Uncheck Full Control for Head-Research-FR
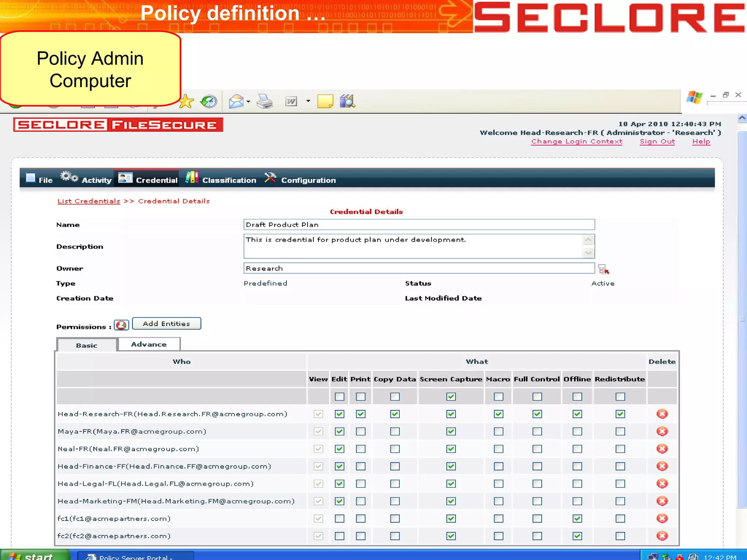Image resolution: width=747 pixels, height=560 pixels. [x=537, y=414]
